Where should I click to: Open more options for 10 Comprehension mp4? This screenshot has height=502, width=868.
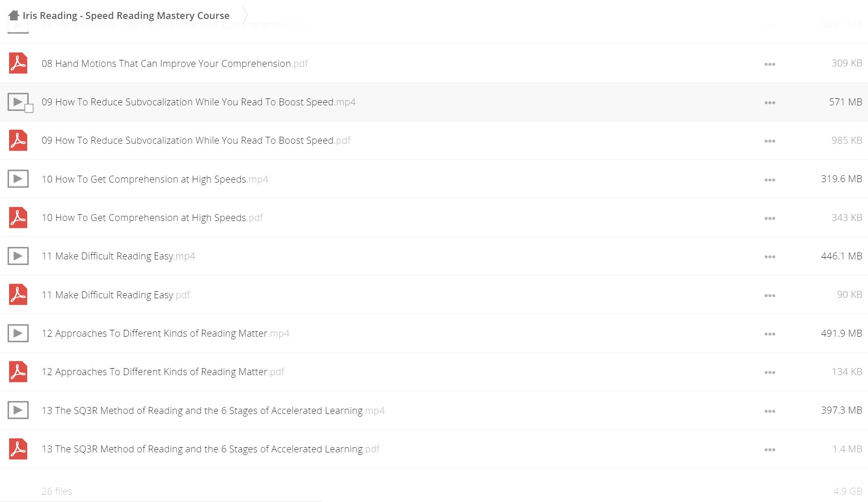point(769,180)
